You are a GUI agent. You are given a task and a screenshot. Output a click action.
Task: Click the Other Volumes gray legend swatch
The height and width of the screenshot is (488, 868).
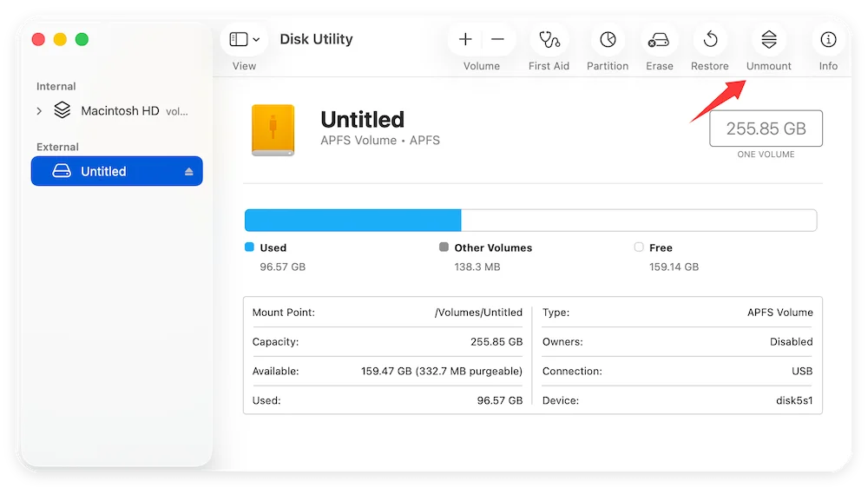click(444, 247)
